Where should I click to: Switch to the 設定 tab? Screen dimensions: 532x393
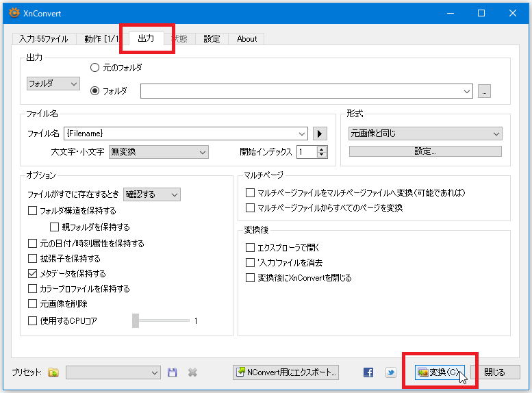tap(212, 39)
